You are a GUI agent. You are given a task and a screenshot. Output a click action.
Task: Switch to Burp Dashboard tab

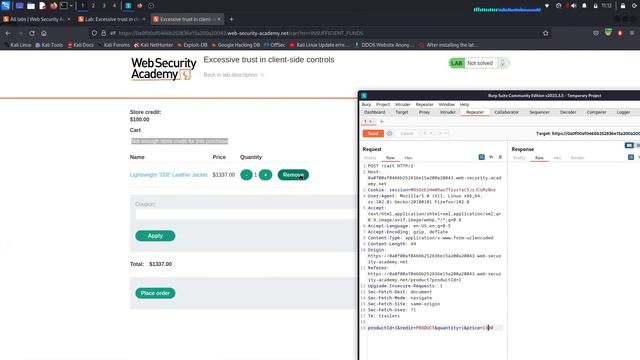click(x=374, y=112)
